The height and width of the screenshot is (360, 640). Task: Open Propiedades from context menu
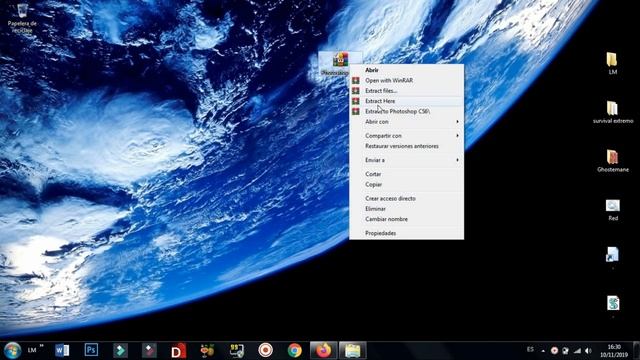tap(407, 233)
